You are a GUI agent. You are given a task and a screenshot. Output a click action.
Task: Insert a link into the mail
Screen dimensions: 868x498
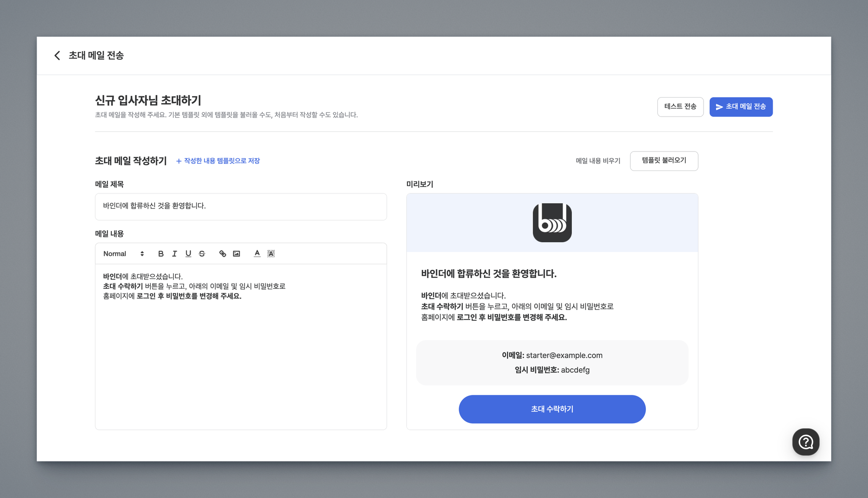pos(223,254)
